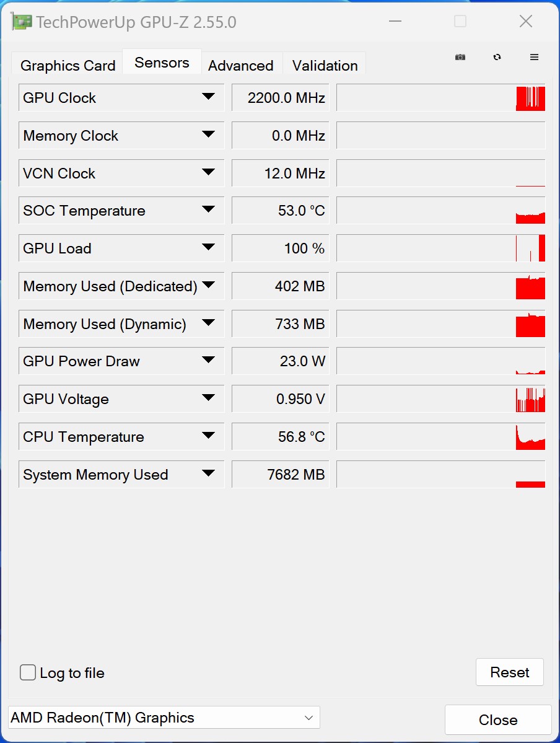Open CPU Temperature sensor dropdown arrow
The width and height of the screenshot is (560, 743).
pyautogui.click(x=208, y=436)
